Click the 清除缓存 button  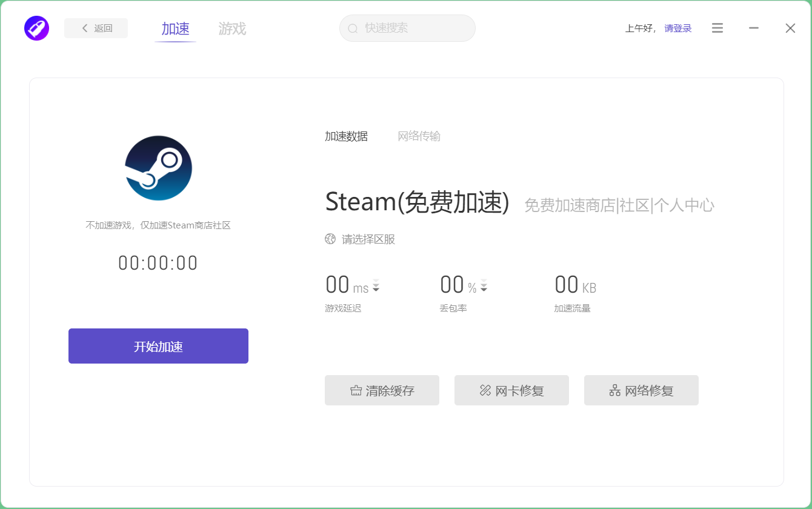tap(382, 390)
